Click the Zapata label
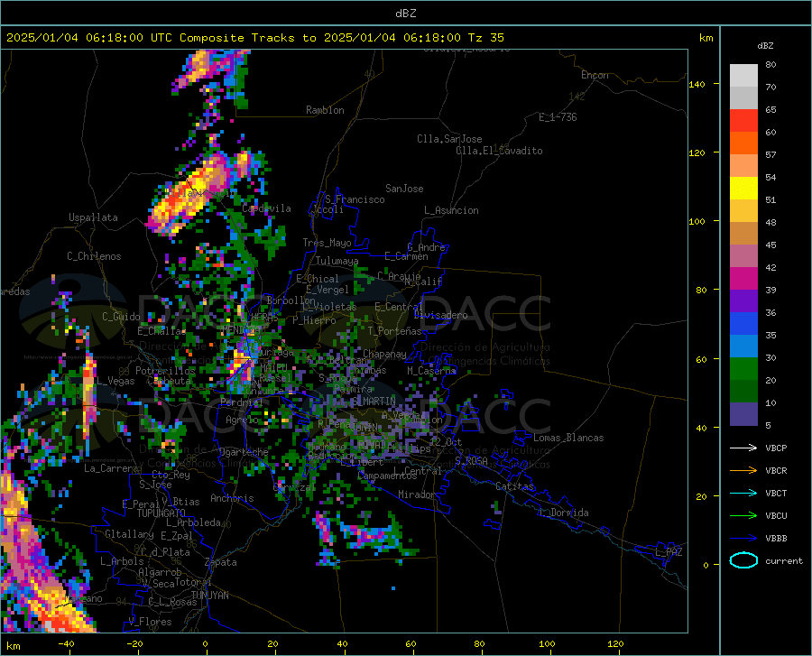Image resolution: width=812 pixels, height=656 pixels. coord(221,562)
